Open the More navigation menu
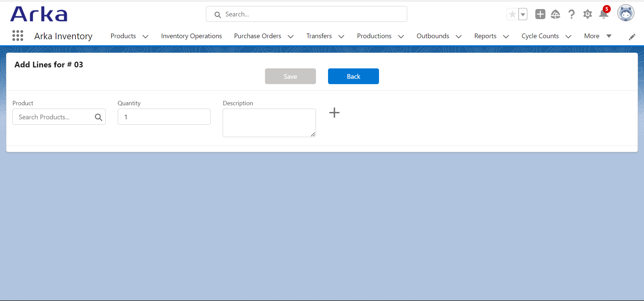 [x=598, y=36]
